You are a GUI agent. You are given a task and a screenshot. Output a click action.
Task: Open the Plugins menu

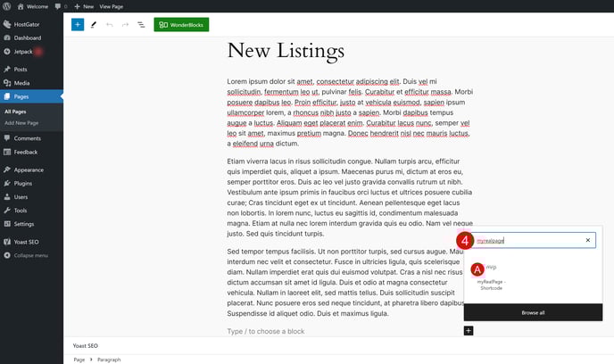point(31,183)
